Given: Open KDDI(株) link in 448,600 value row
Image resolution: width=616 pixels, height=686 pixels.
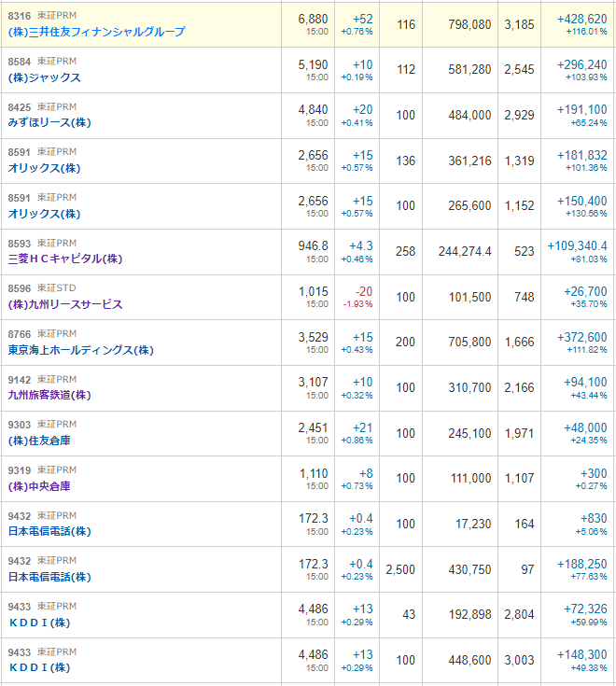Looking at the screenshot, I should point(39,667).
